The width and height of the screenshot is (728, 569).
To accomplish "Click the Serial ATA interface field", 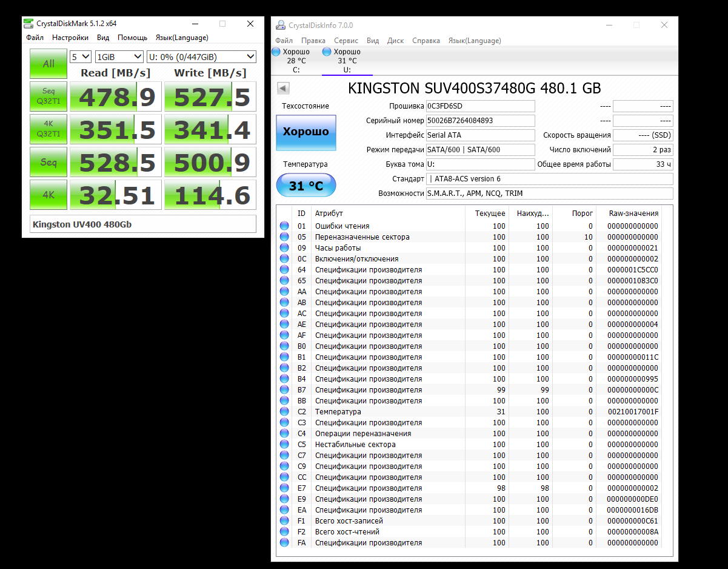I will (x=481, y=135).
